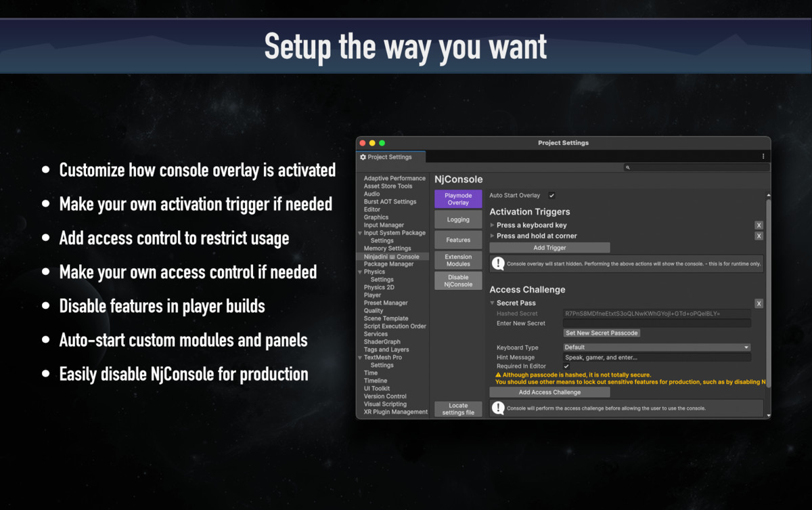Collapse the Physics tree item
812x510 pixels.
point(360,272)
